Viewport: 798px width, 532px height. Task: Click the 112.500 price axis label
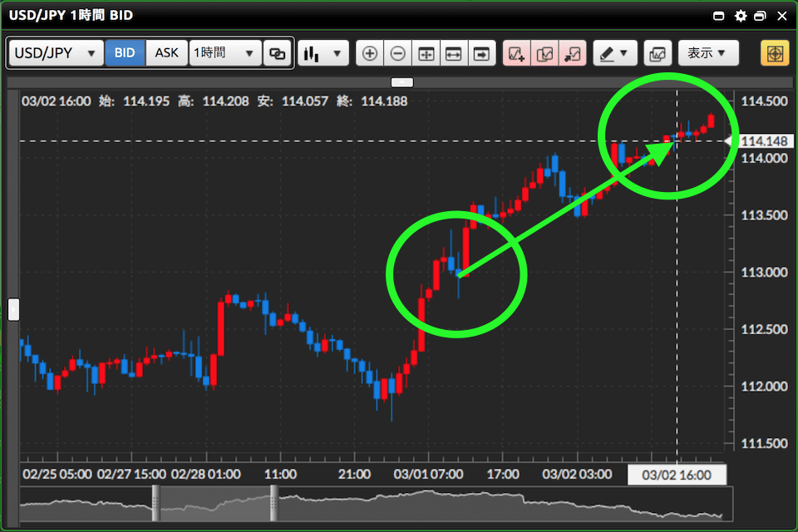click(x=764, y=329)
